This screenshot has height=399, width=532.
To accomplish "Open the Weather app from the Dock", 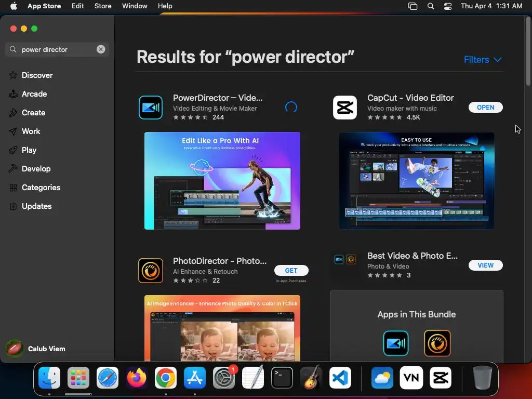I will [382, 378].
